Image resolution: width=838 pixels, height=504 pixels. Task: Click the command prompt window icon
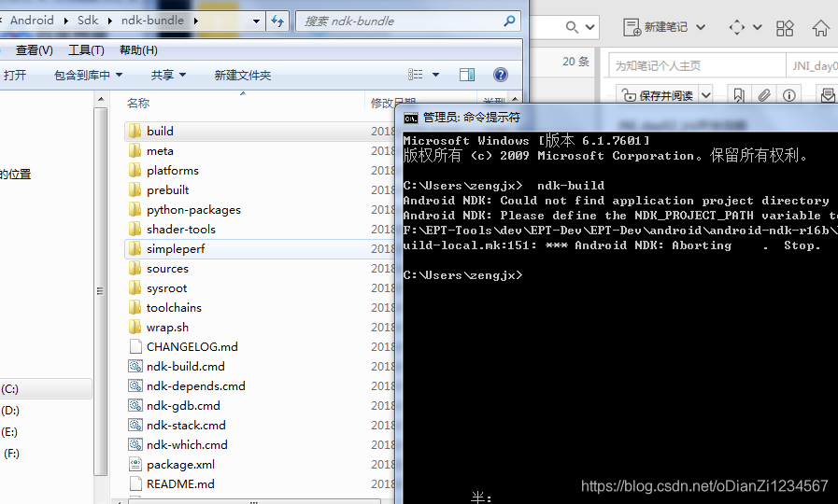point(410,118)
